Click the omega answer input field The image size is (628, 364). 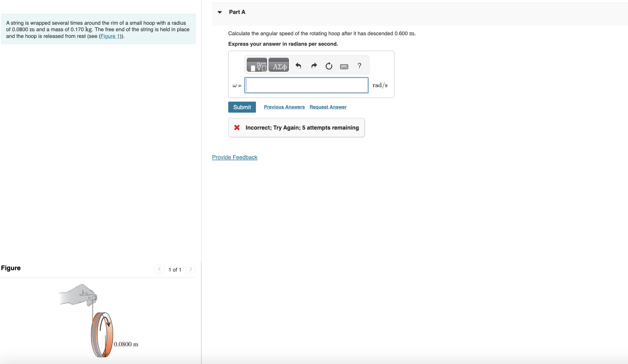(306, 85)
